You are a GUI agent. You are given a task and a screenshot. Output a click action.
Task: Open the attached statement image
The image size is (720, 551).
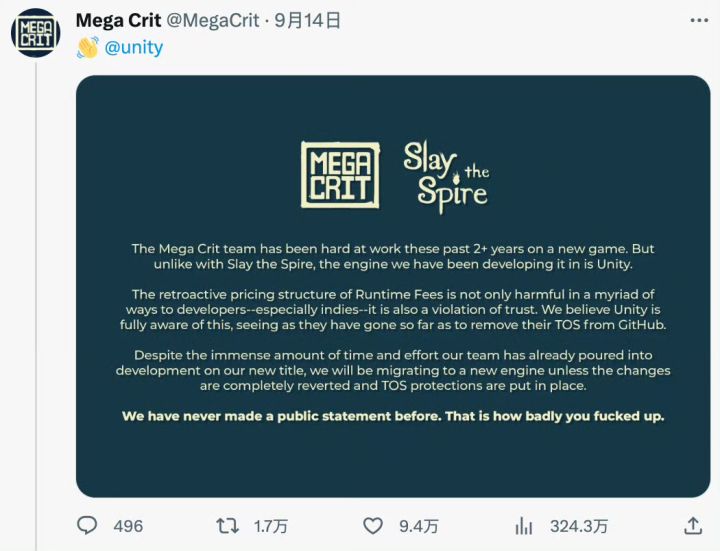[x=393, y=285]
